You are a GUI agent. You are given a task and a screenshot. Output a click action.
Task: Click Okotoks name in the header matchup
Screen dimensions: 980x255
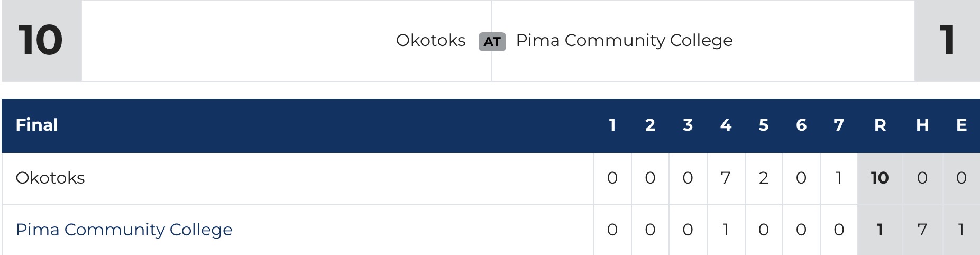(x=431, y=40)
